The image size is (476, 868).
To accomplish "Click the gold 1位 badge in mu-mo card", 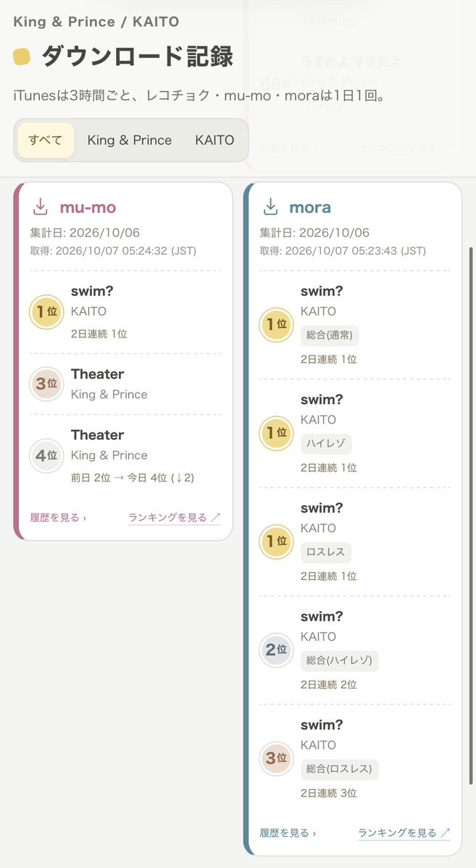I will pyautogui.click(x=46, y=312).
